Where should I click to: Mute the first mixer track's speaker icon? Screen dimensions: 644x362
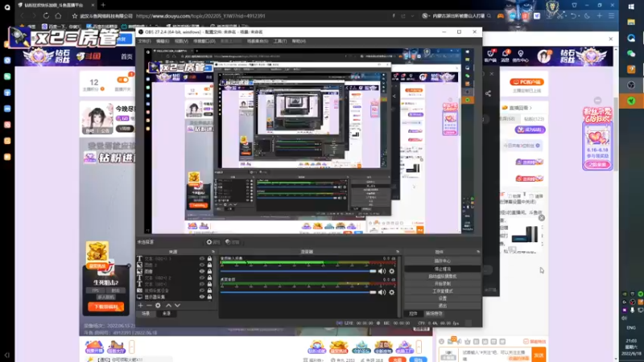point(382,271)
